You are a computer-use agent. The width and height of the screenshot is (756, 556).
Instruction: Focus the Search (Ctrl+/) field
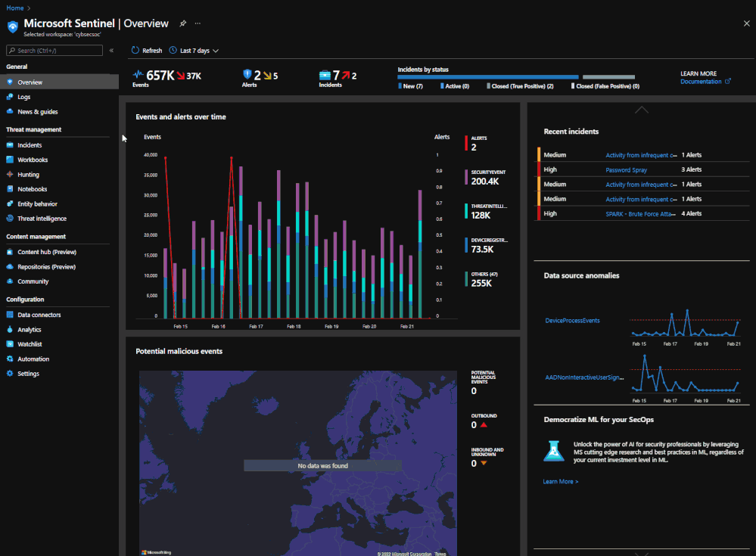(54, 50)
